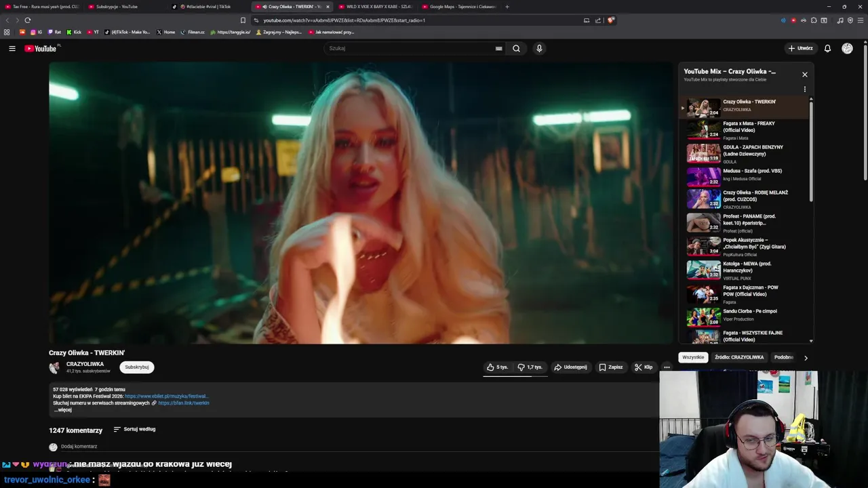Open YouTube notifications bell
868x488 pixels.
coord(827,48)
